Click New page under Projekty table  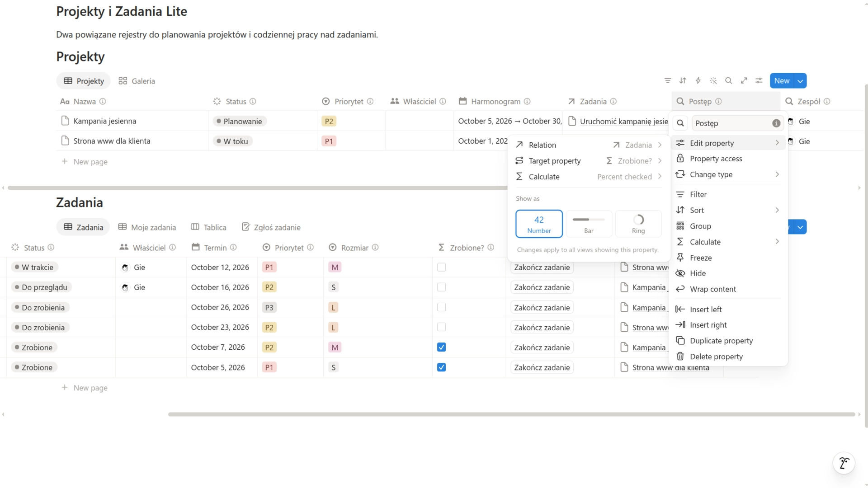[85, 161]
